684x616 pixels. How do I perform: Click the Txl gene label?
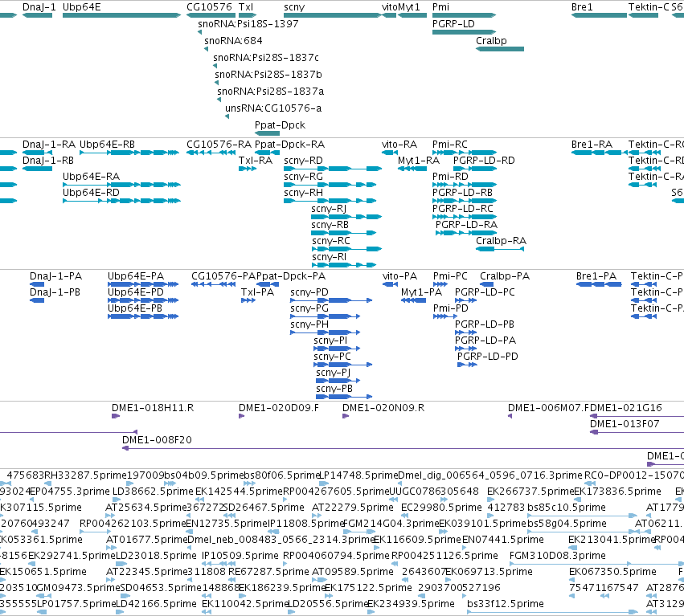[246, 7]
